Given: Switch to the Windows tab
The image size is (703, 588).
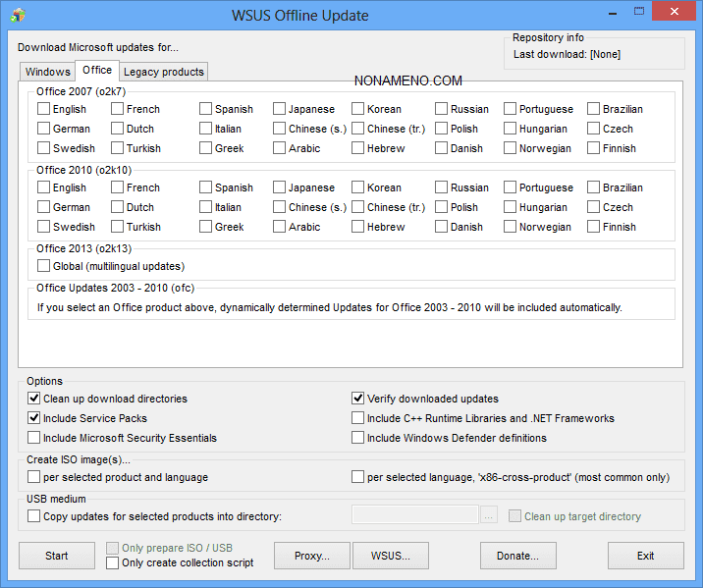Looking at the screenshot, I should 47,72.
